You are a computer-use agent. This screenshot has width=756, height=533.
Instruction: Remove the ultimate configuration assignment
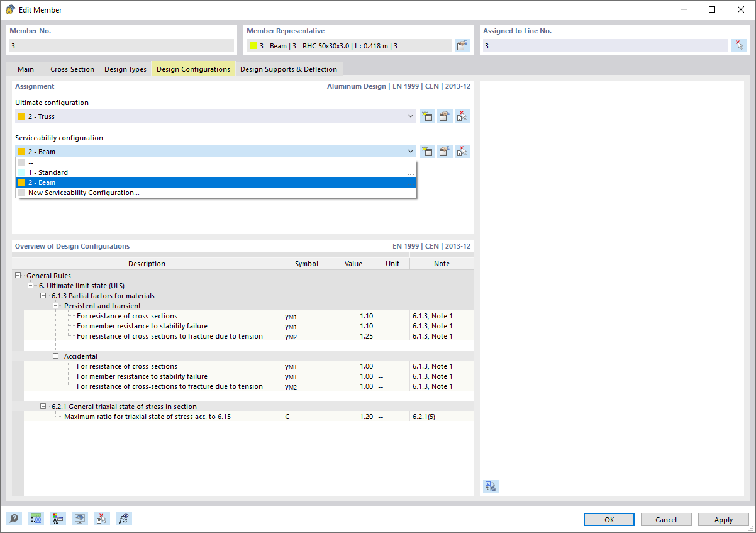[x=462, y=116]
